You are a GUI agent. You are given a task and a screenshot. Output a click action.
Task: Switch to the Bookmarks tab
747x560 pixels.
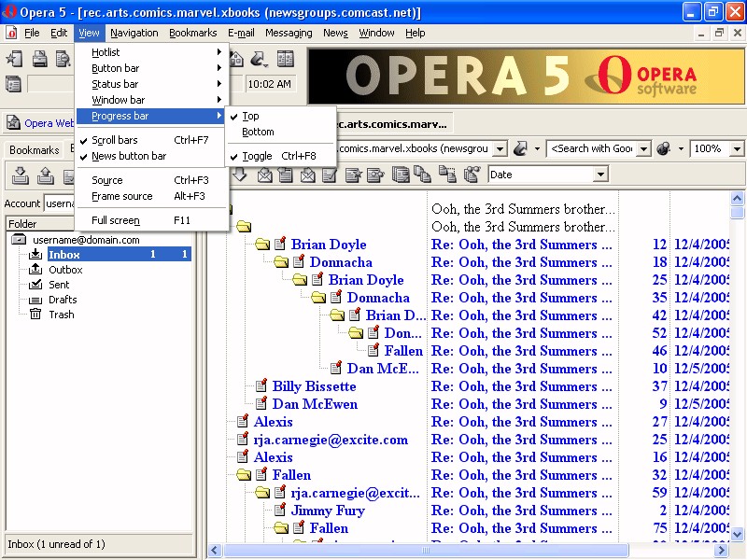(x=34, y=150)
